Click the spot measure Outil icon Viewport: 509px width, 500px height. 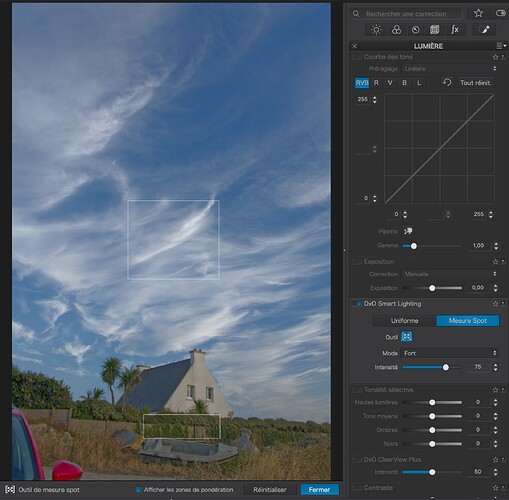[x=407, y=336]
